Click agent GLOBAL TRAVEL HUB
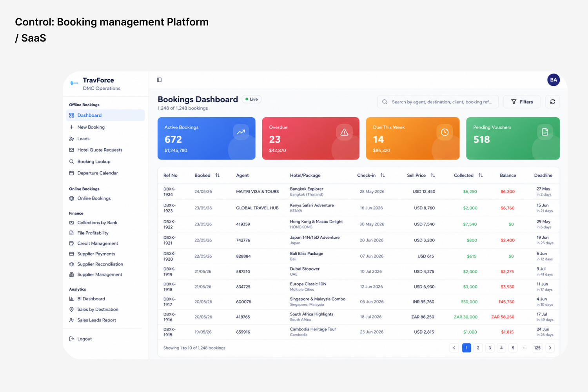 click(x=257, y=208)
